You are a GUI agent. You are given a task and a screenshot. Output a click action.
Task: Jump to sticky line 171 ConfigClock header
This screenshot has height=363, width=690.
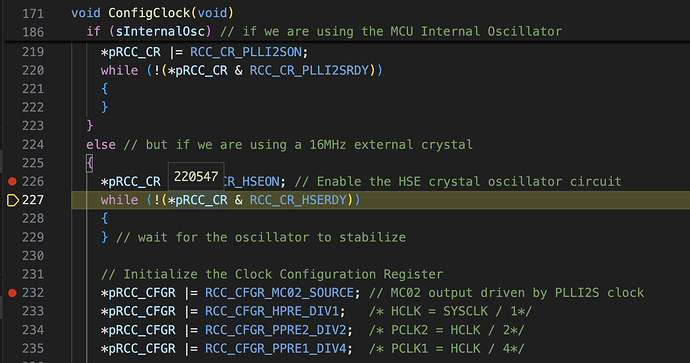152,13
